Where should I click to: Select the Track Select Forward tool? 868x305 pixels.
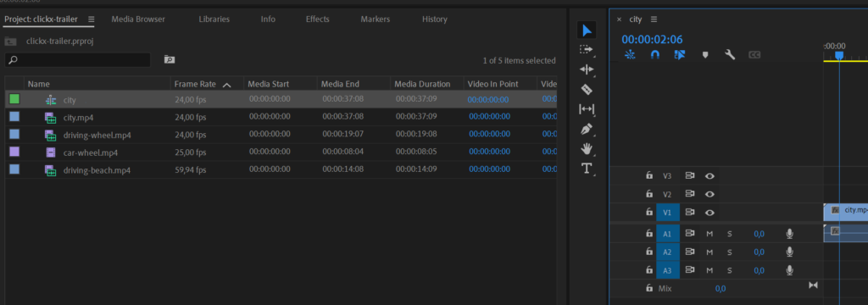pos(587,49)
